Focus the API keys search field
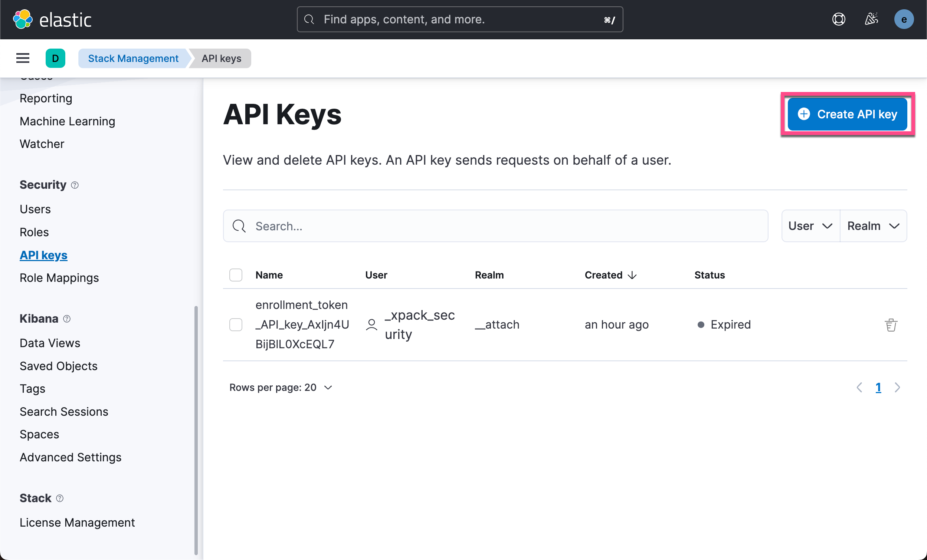Image resolution: width=927 pixels, height=560 pixels. [495, 226]
